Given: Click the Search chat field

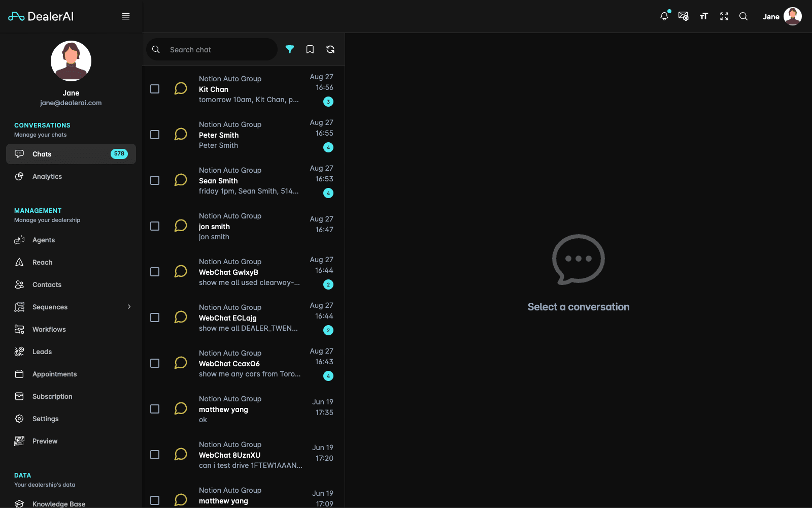Looking at the screenshot, I should click(212, 49).
